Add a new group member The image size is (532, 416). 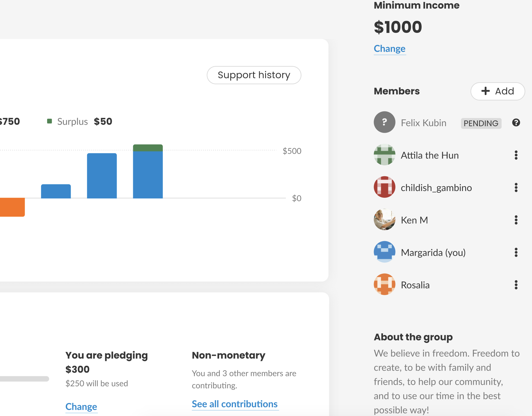[497, 91]
